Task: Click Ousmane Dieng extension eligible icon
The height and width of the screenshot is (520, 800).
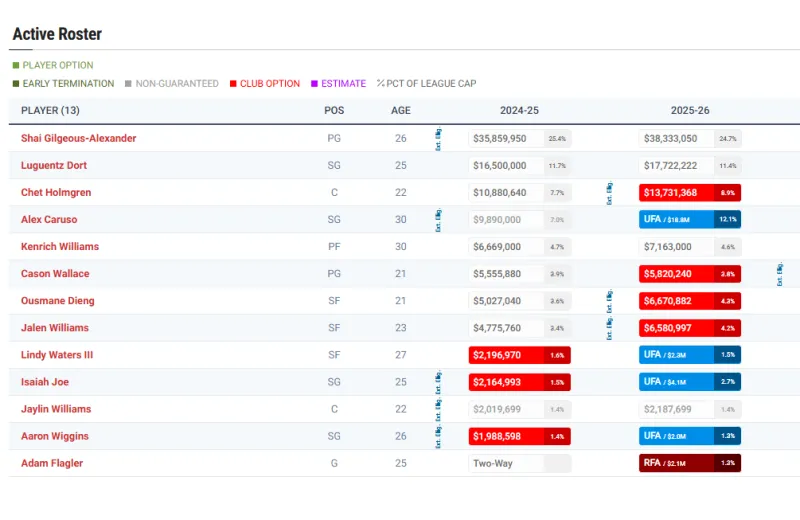Action: (609, 301)
